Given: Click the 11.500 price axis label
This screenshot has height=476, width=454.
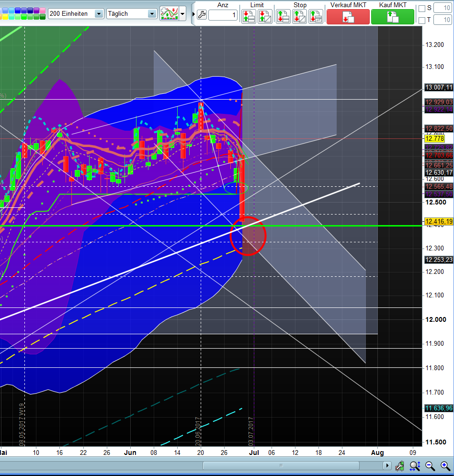Looking at the screenshot, I should click(436, 442).
